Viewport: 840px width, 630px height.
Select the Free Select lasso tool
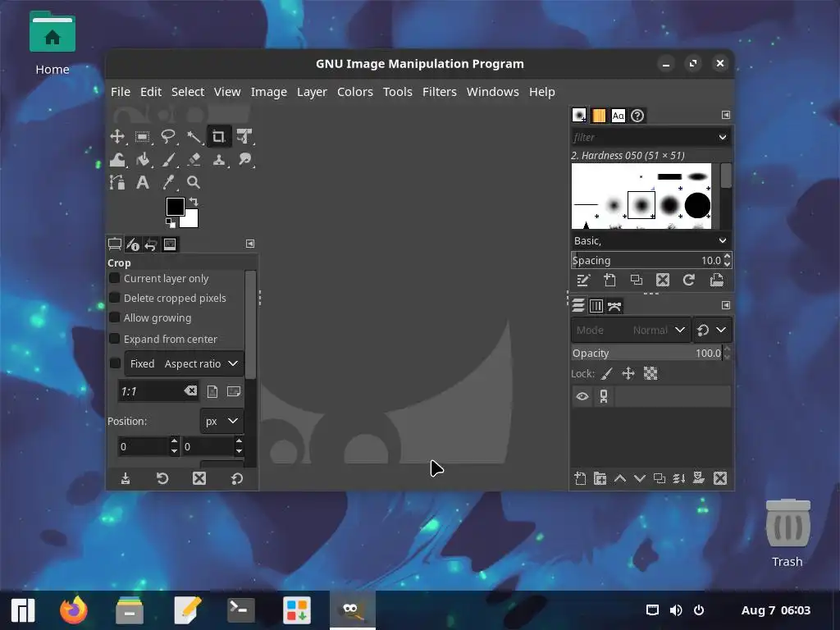[x=168, y=137]
